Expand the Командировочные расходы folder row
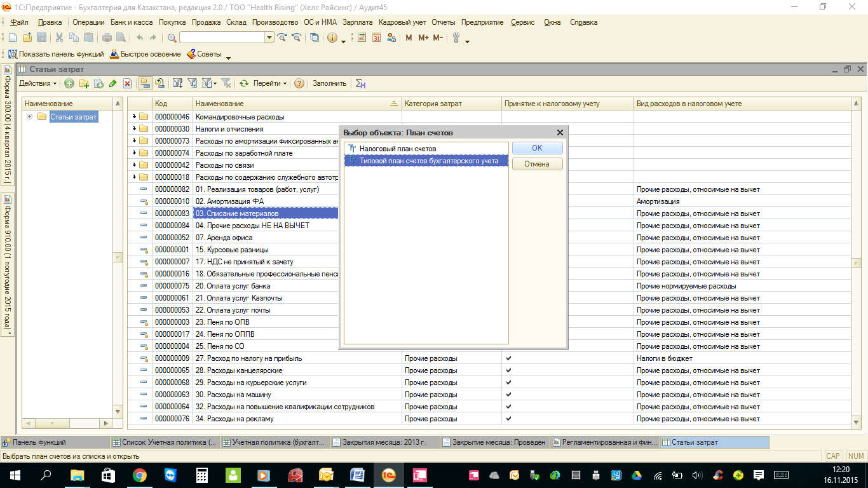This screenshot has width=868, height=488. (x=134, y=117)
